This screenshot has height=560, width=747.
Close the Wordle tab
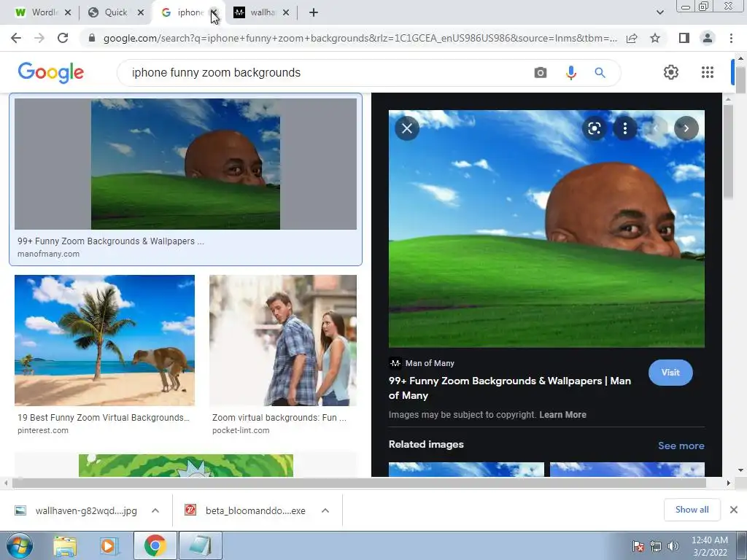pyautogui.click(x=68, y=13)
